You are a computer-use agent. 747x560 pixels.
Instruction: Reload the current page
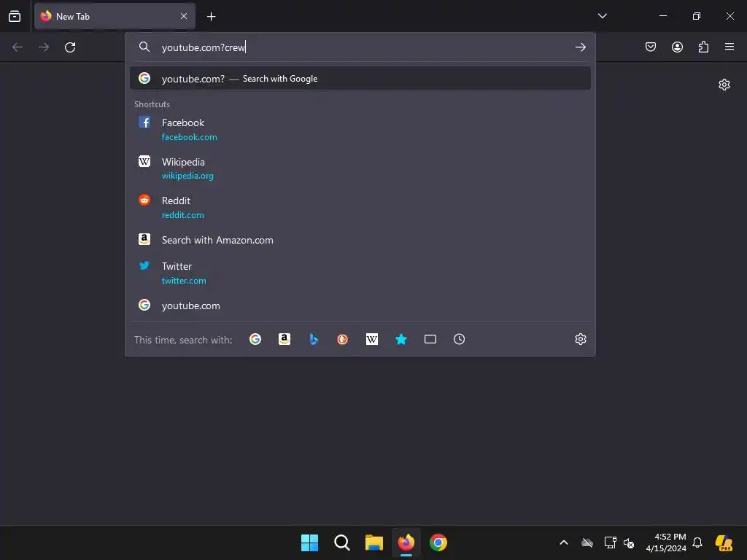70,47
